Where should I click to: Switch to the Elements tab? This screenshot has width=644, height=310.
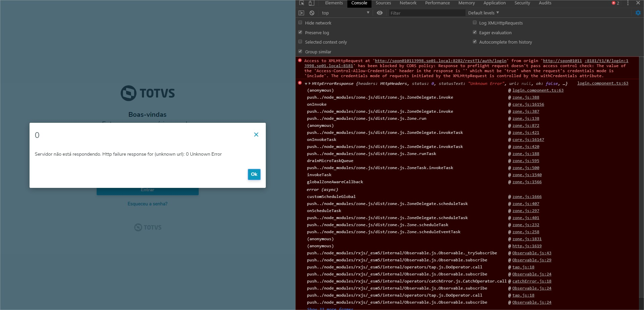[334, 3]
